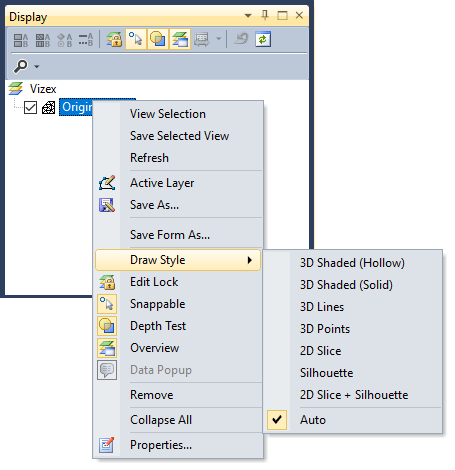Image resolution: width=455 pixels, height=470 pixels.
Task: Click the Properties icon in context menu
Action: pyautogui.click(x=107, y=445)
